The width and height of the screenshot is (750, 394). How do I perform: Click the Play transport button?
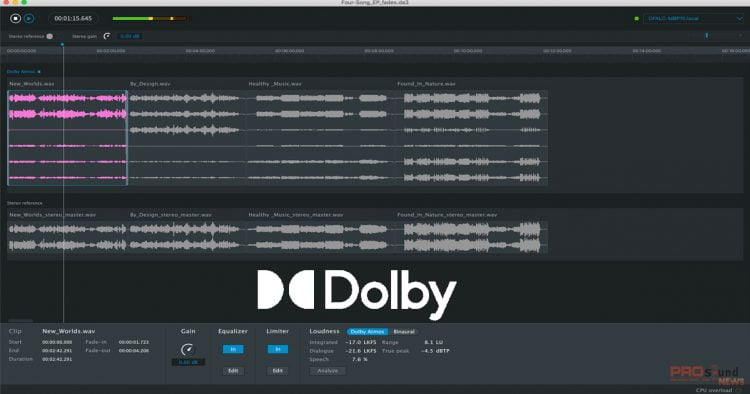coord(29,19)
